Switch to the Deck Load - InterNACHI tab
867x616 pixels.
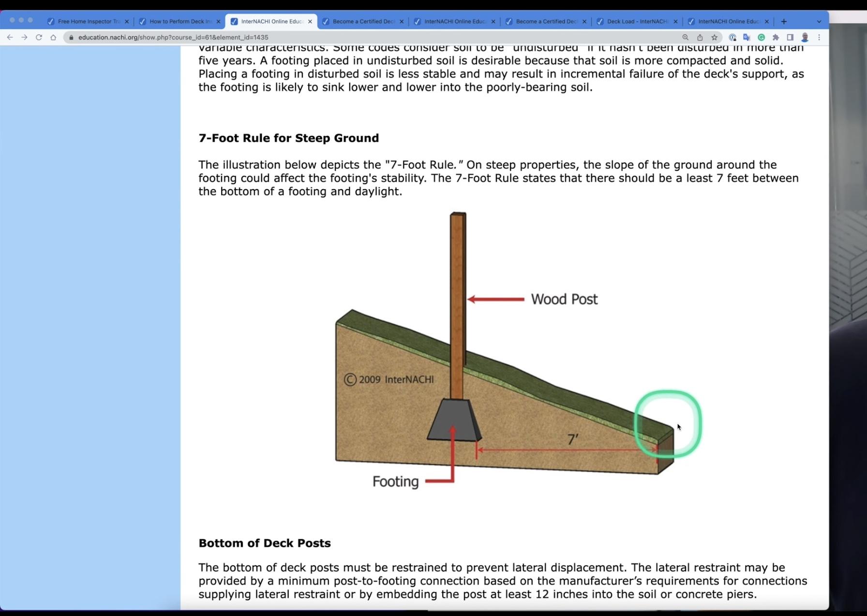[x=637, y=21]
